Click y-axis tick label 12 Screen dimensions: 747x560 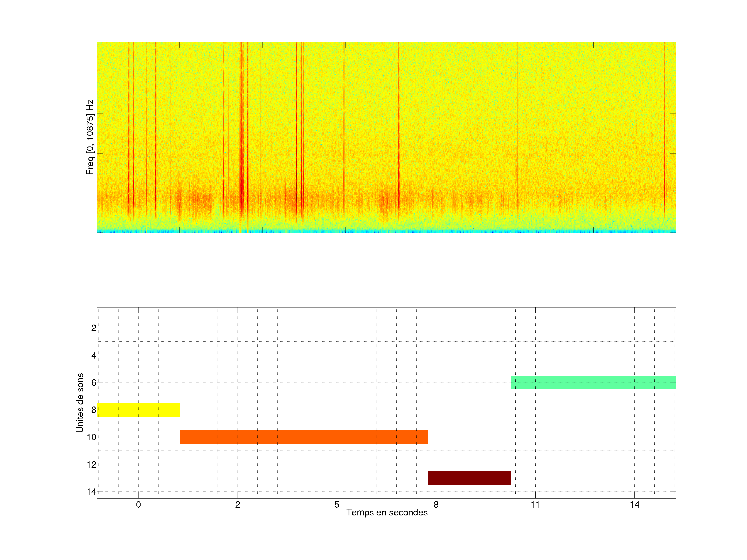pyautogui.click(x=92, y=465)
